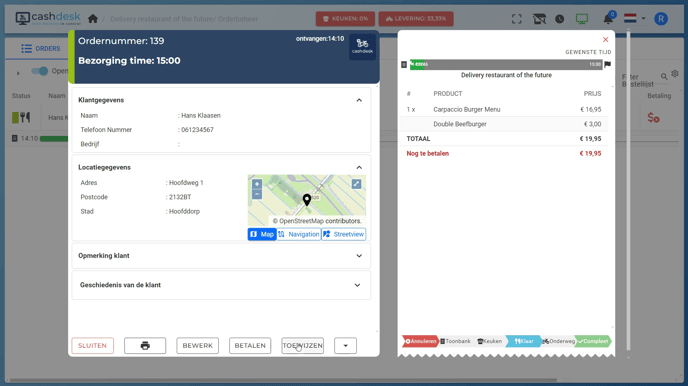This screenshot has height=386, width=688.
Task: Set order status to Toonbank
Action: (455, 341)
